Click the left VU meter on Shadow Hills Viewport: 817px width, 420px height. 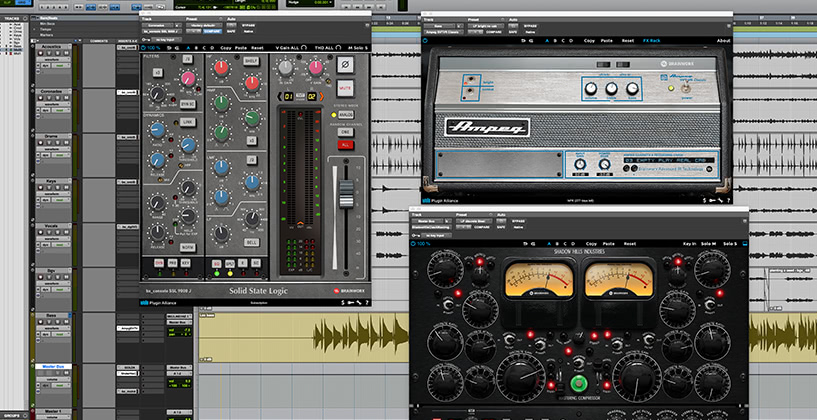(x=539, y=280)
